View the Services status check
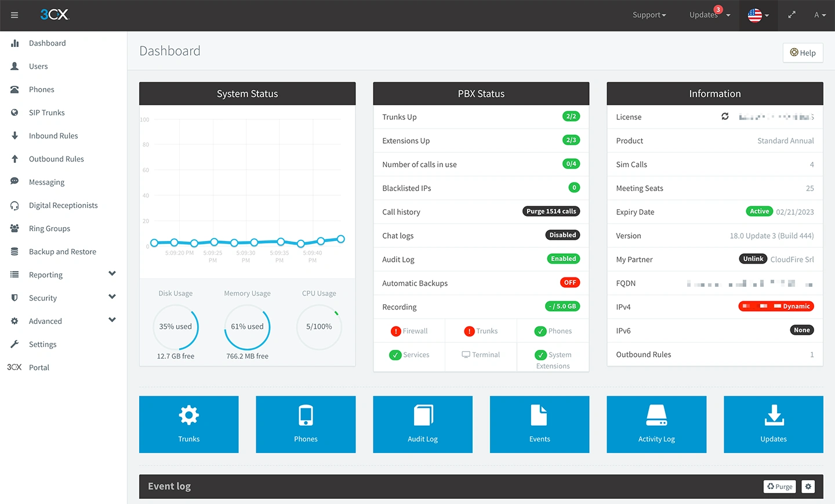 (x=409, y=355)
